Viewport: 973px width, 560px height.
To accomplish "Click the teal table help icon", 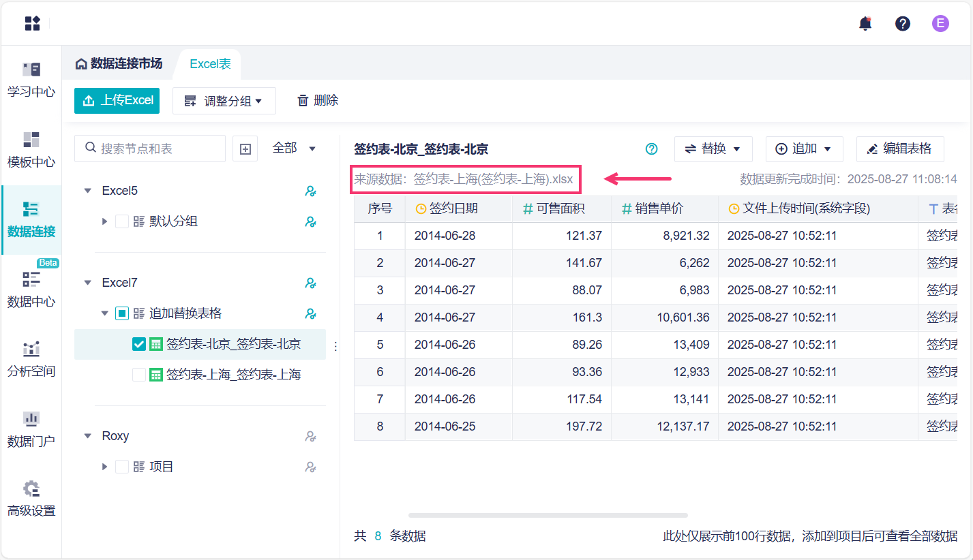I will (652, 149).
